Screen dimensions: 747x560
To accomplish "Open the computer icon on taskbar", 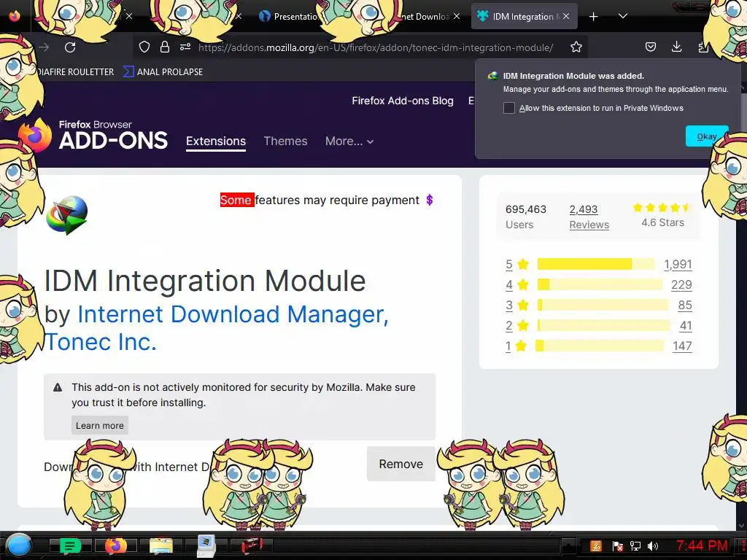I will tap(206, 545).
